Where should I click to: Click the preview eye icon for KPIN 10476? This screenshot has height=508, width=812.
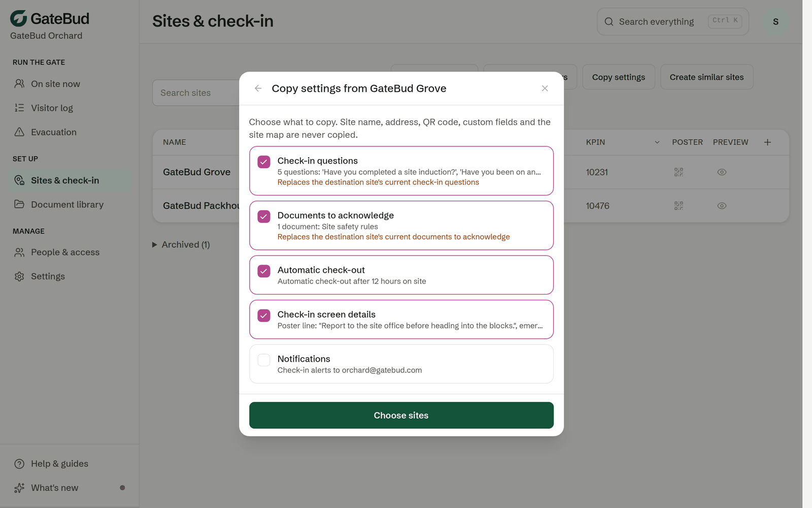pos(722,206)
